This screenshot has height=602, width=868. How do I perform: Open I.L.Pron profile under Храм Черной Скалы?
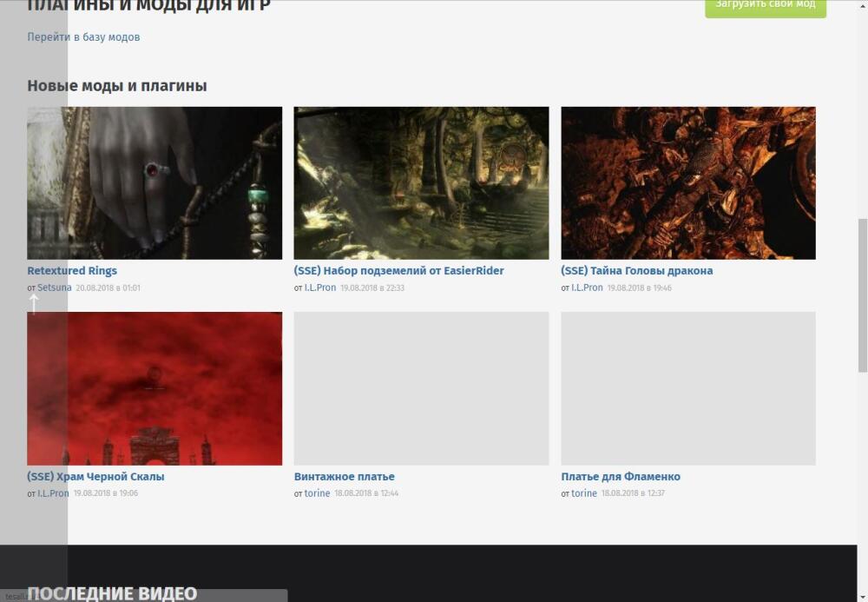click(53, 493)
